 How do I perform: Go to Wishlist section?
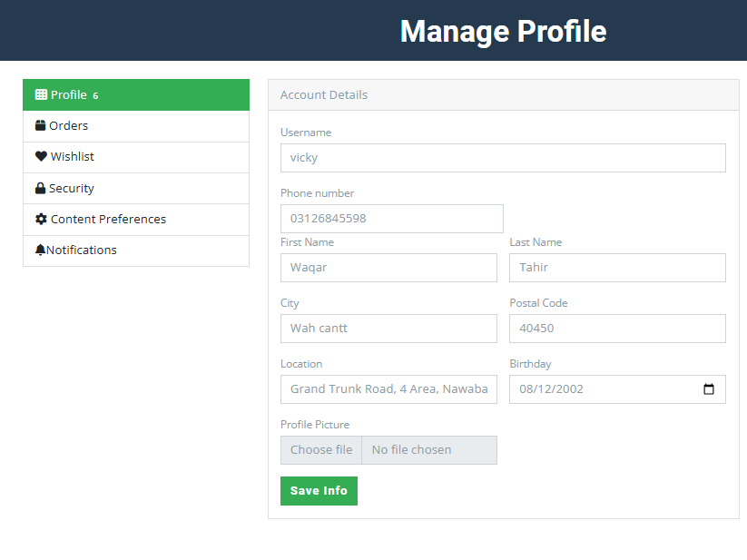[x=73, y=157]
